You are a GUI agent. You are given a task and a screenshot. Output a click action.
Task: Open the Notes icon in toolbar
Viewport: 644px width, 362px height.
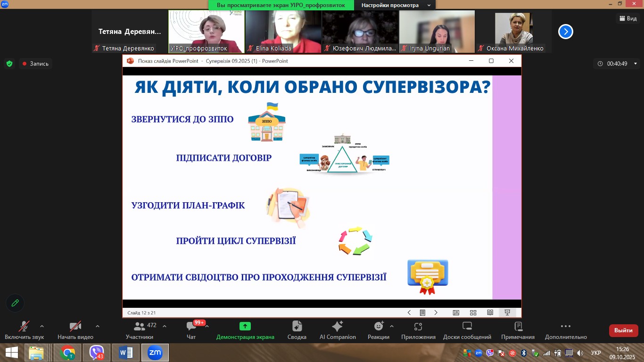(518, 327)
